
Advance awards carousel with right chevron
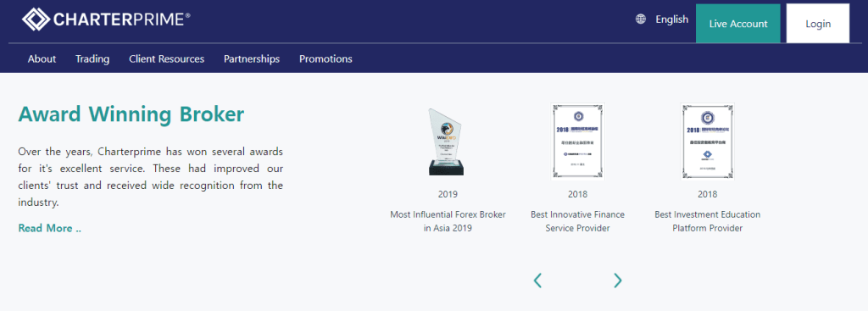coord(618,280)
